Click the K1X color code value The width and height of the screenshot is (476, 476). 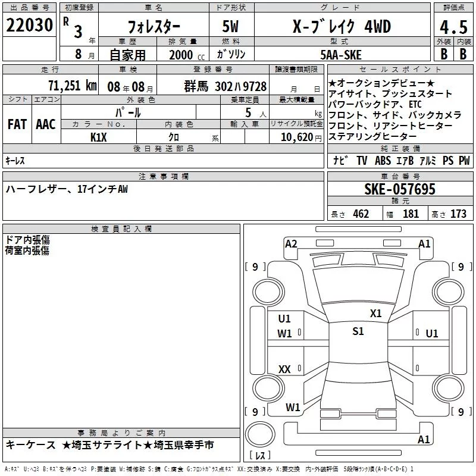99,137
